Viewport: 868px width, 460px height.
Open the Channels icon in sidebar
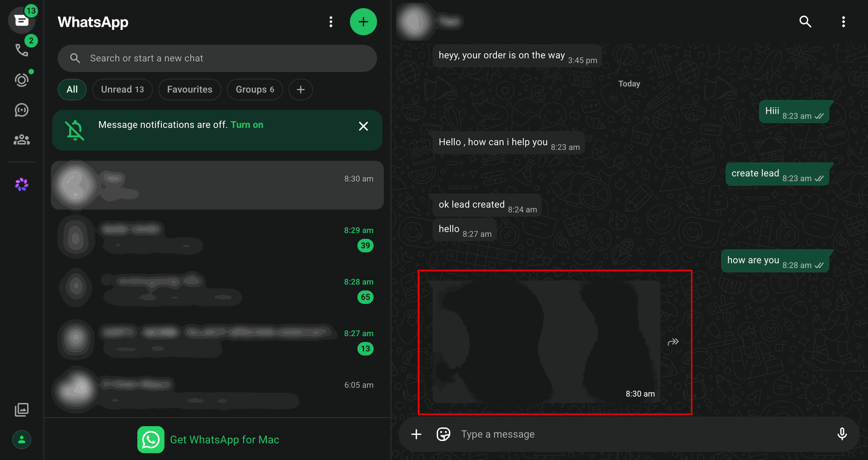(22, 110)
